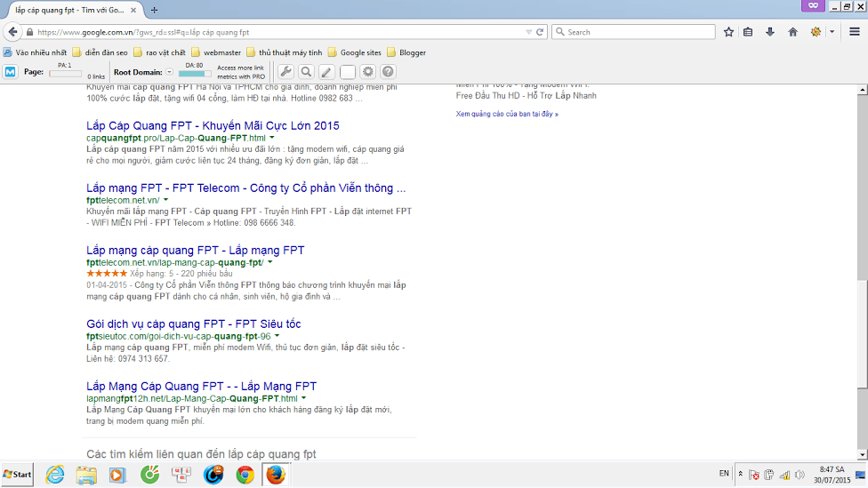The image size is (868, 488).
Task: Focus the Firefox Search box
Action: (x=633, y=32)
